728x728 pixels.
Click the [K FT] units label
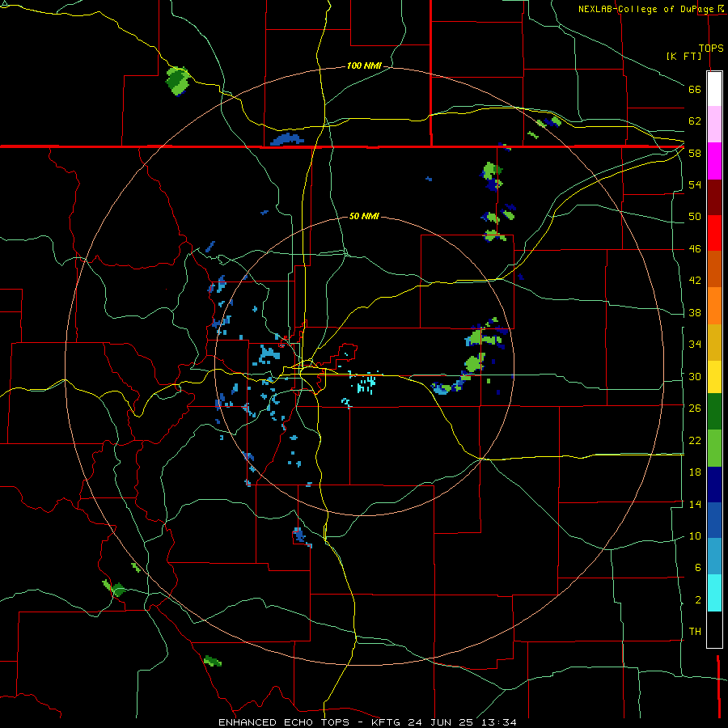(x=684, y=56)
